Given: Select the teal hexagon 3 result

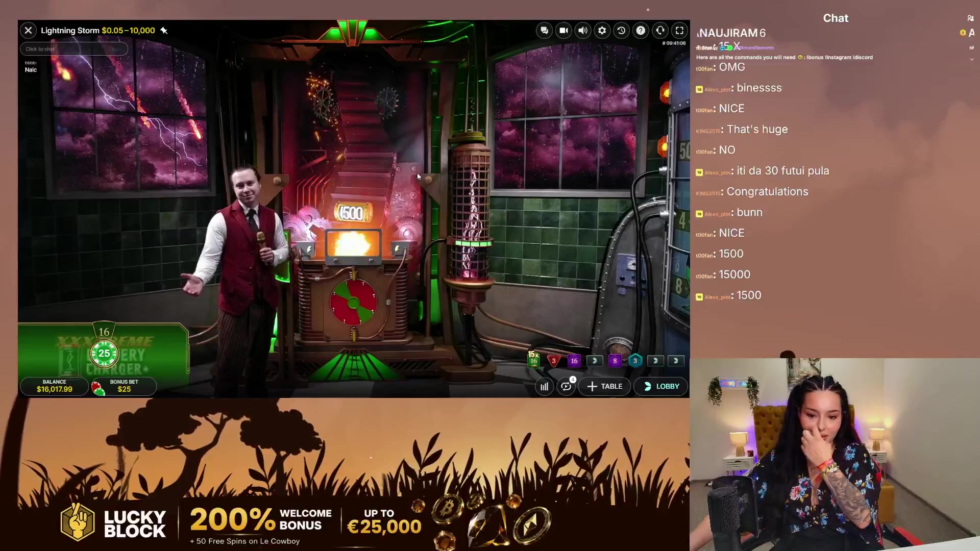Looking at the screenshot, I should tap(635, 361).
